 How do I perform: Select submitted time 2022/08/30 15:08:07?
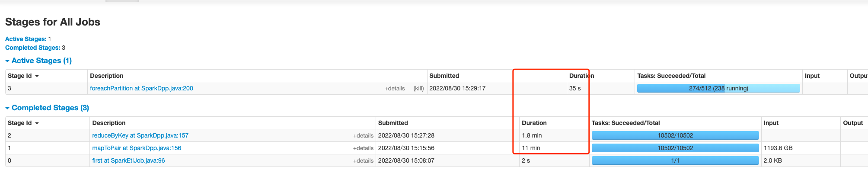click(x=406, y=160)
